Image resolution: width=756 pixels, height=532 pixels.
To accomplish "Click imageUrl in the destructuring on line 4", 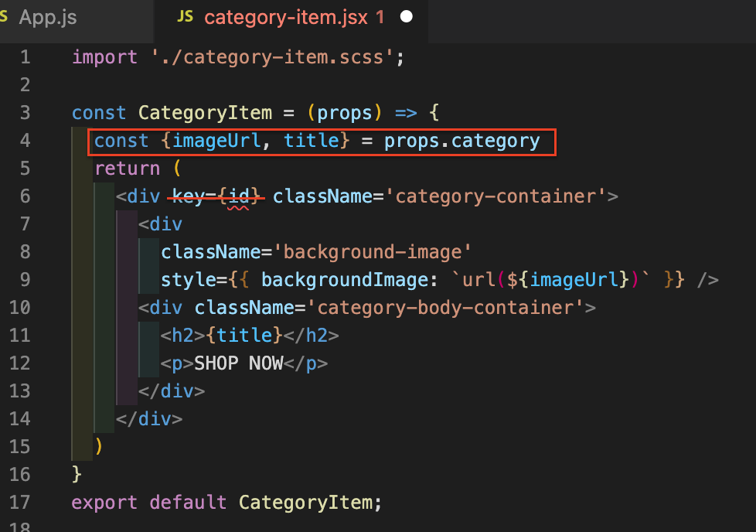I will [216, 141].
